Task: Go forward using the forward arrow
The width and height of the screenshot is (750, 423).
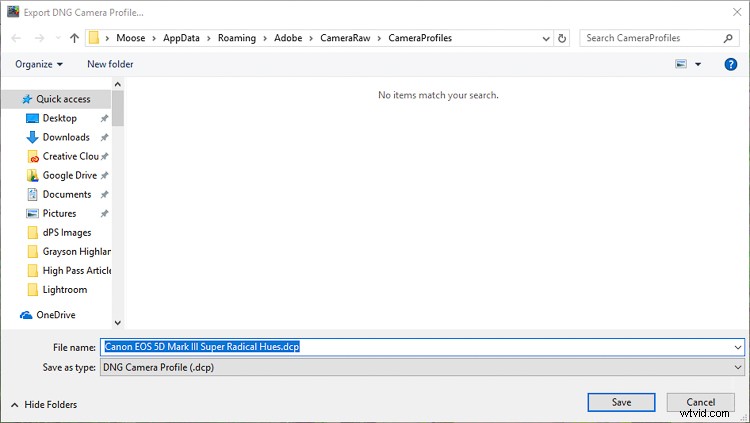Action: [39, 38]
